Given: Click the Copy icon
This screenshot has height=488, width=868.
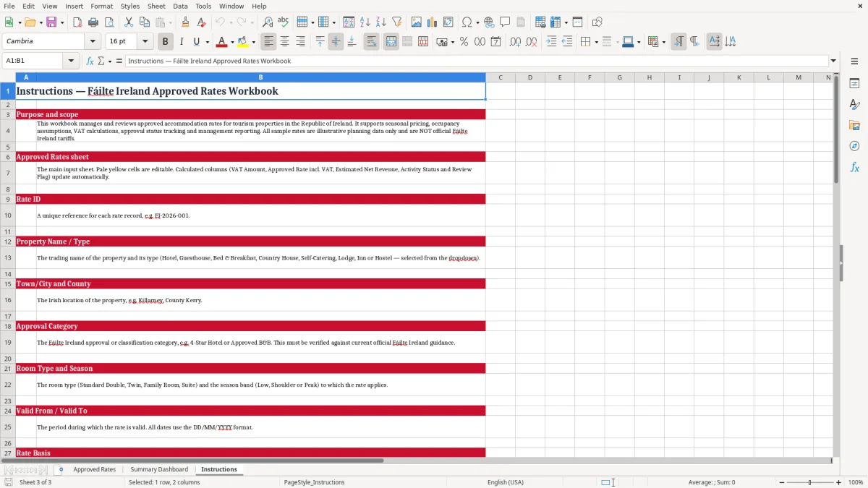Looking at the screenshot, I should [x=145, y=22].
